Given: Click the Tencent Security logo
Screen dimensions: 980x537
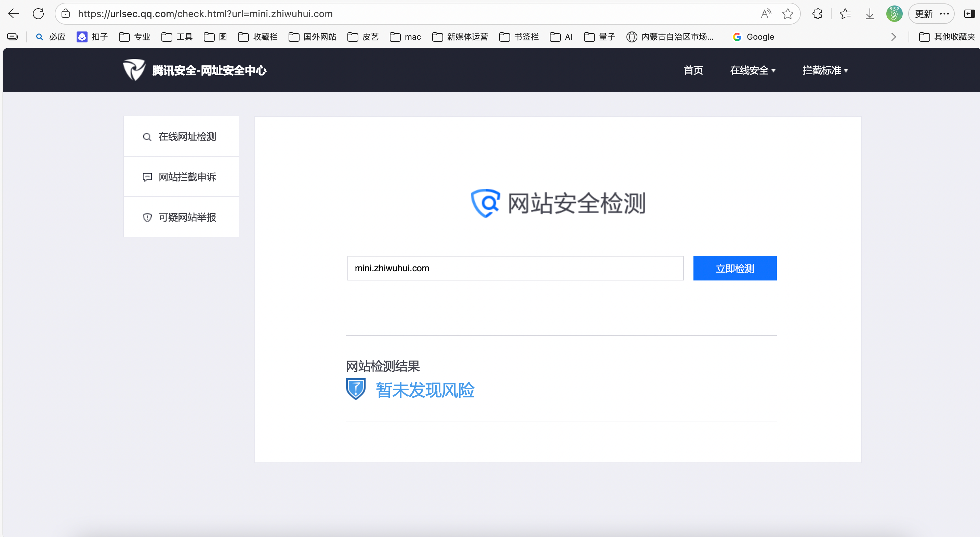Looking at the screenshot, I should pos(134,70).
